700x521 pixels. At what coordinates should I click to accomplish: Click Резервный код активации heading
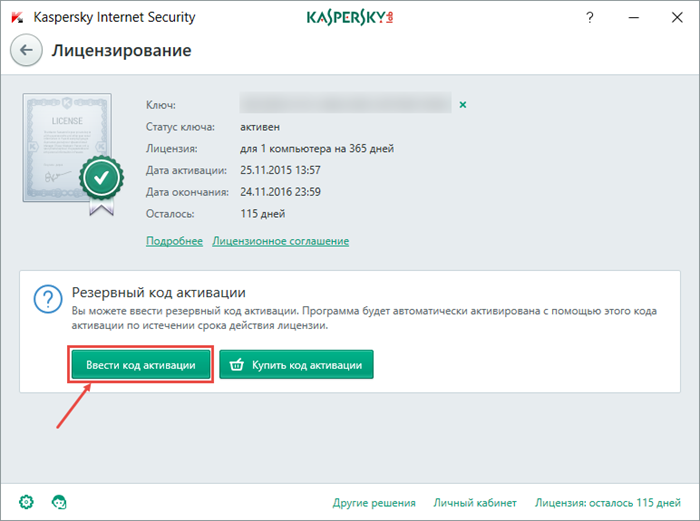158,292
